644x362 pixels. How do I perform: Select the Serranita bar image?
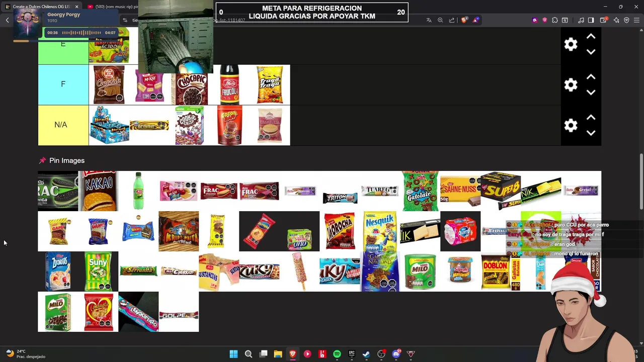point(138,271)
